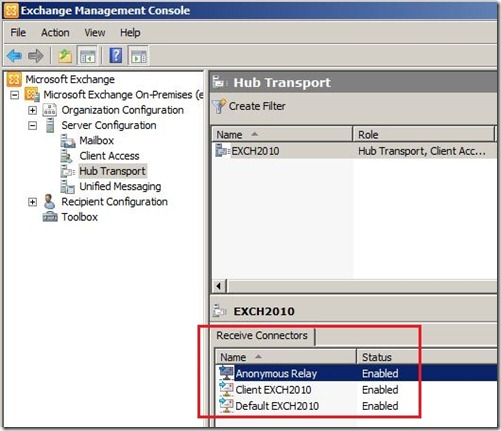The image size is (501, 431).
Task: Toggle the Show/Hide Console Tree icon
Action: point(87,56)
